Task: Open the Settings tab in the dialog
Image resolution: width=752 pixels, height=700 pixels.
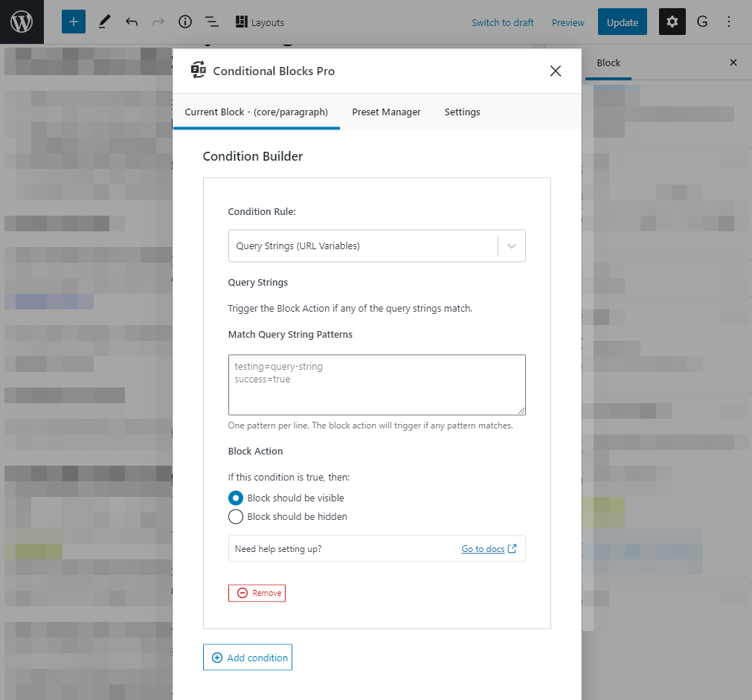Action: [463, 112]
